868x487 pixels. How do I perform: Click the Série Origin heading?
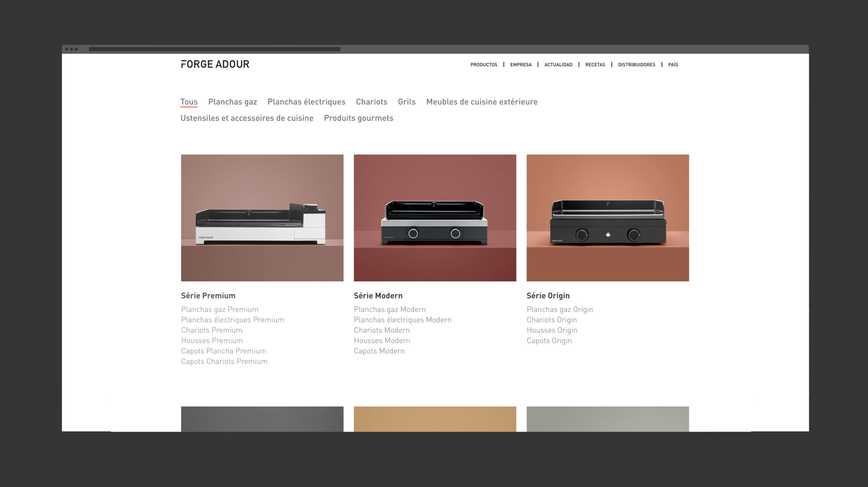[x=548, y=296]
